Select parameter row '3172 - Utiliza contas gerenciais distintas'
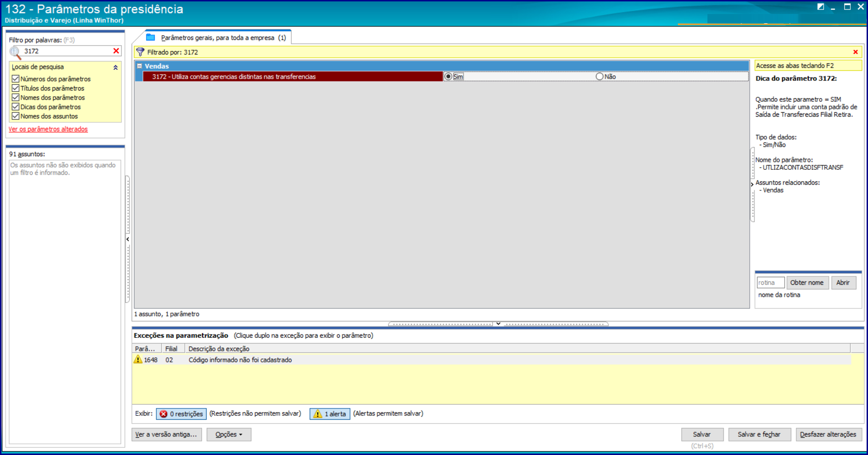Image resolution: width=868 pixels, height=455 pixels. (x=293, y=77)
